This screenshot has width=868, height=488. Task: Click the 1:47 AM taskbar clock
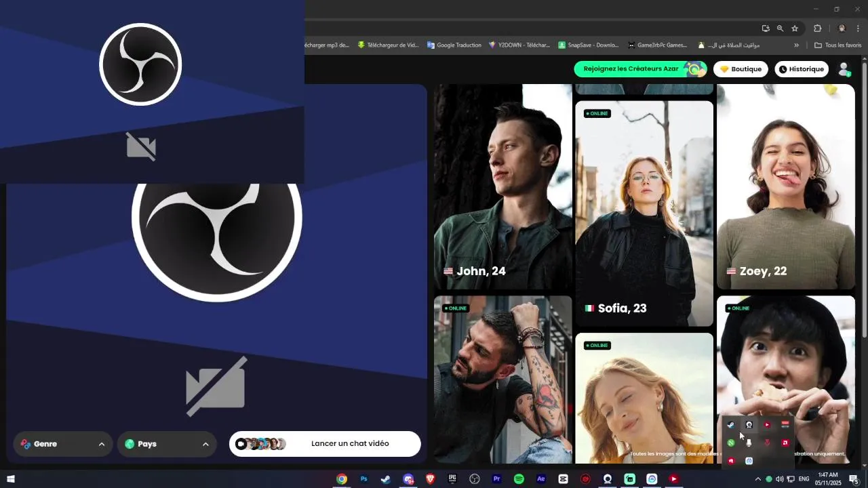(x=828, y=479)
